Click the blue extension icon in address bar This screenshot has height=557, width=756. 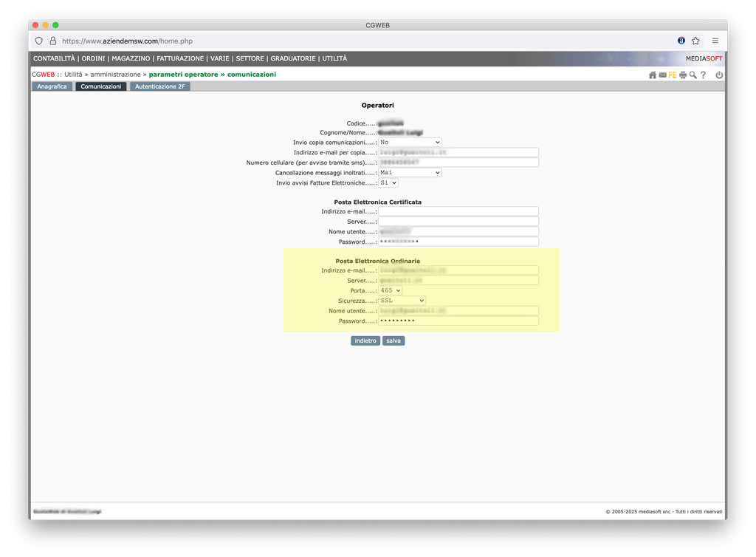681,41
